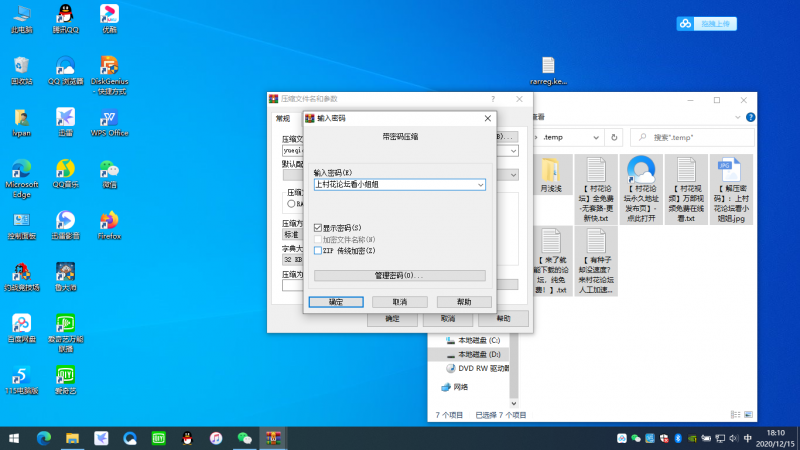Expand the .temp address bar dropdown
Image resolution: width=800 pixels, height=450 pixels.
[x=596, y=137]
